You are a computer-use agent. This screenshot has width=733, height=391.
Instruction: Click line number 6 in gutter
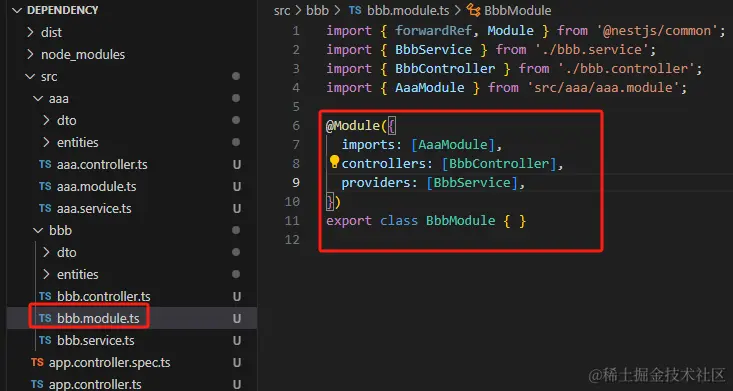pyautogui.click(x=295, y=126)
